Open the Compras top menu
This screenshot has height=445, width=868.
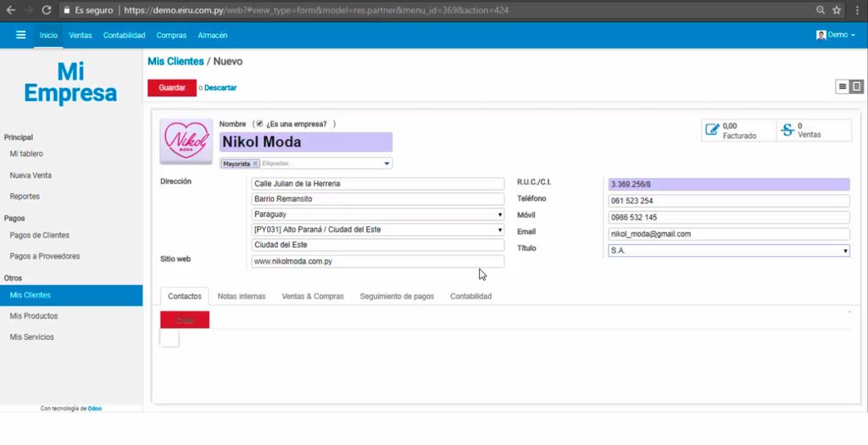click(x=171, y=35)
